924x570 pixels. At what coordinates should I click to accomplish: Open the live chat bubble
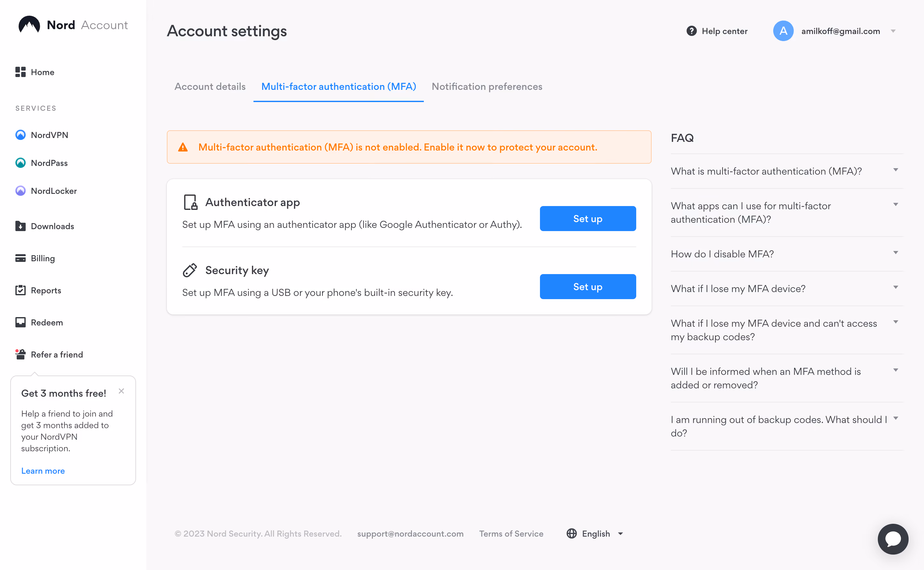click(x=893, y=539)
